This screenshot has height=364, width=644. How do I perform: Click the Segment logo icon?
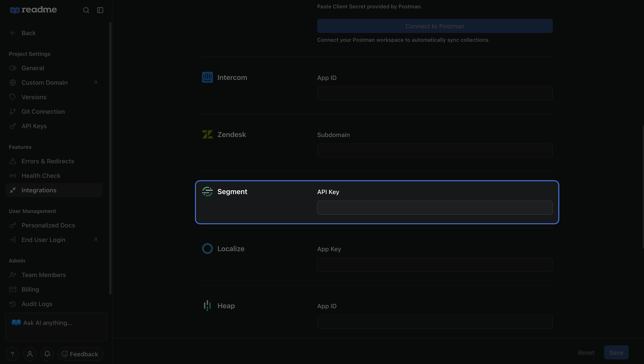pos(207,191)
